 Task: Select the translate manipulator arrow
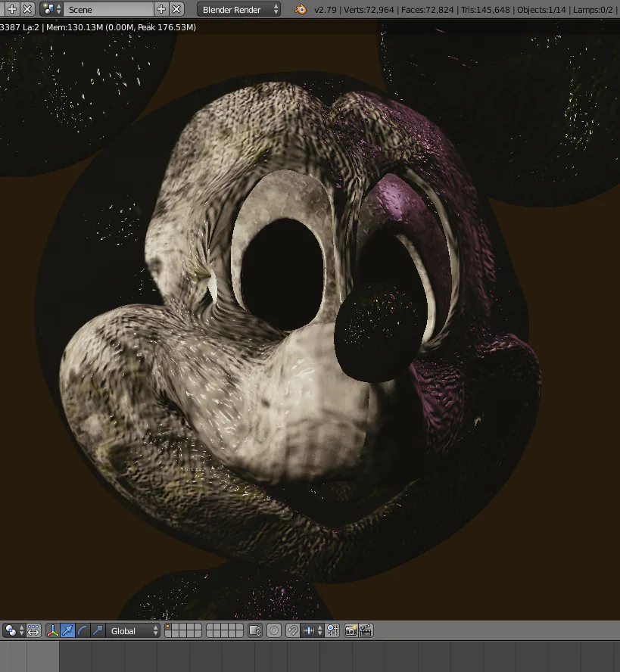point(67,630)
